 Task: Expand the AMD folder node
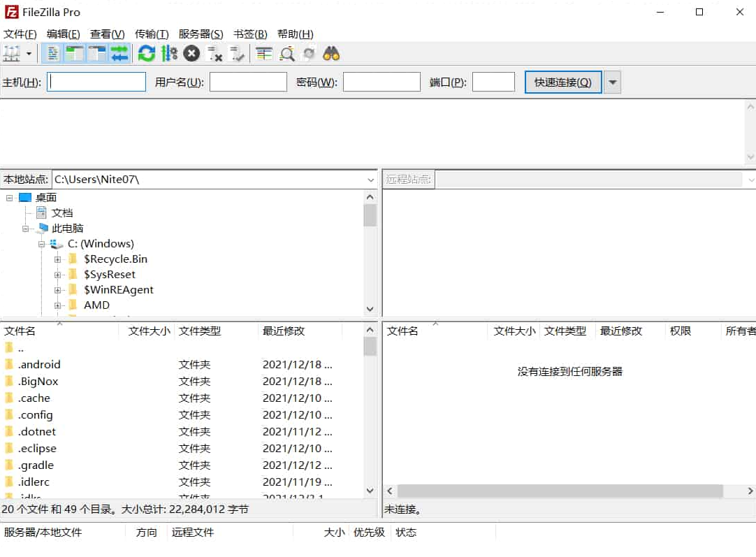coord(57,305)
